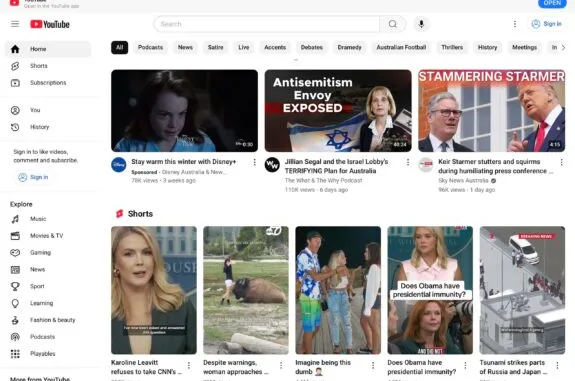The height and width of the screenshot is (381, 575).
Task: Click the OPEN app banner button
Action: pos(552,3)
